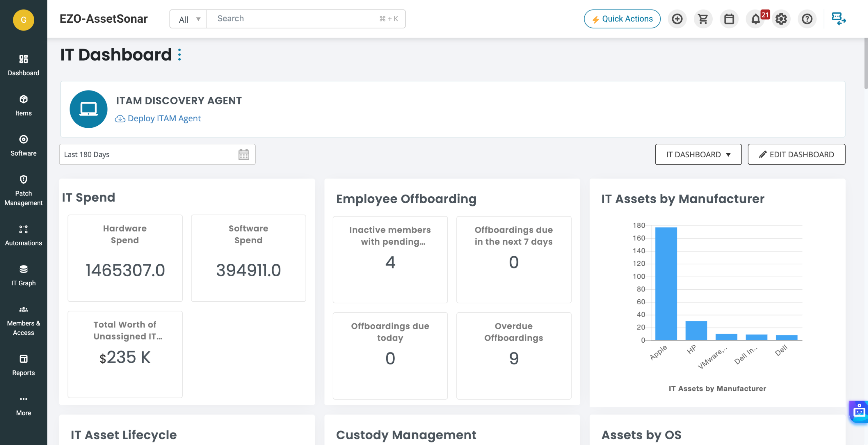Open IT Dashboard three-dot options menu
868x445 pixels.
(x=180, y=55)
